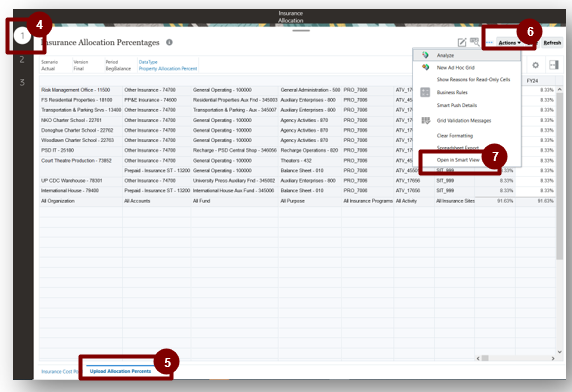
Task: Click the New Ad Hoc Grid icon
Action: point(425,67)
